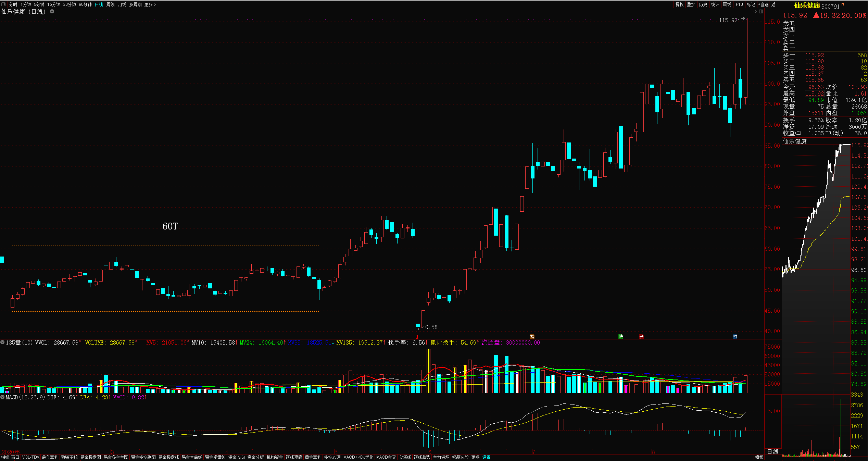Select the 宝塔线 indicator tab

405,457
